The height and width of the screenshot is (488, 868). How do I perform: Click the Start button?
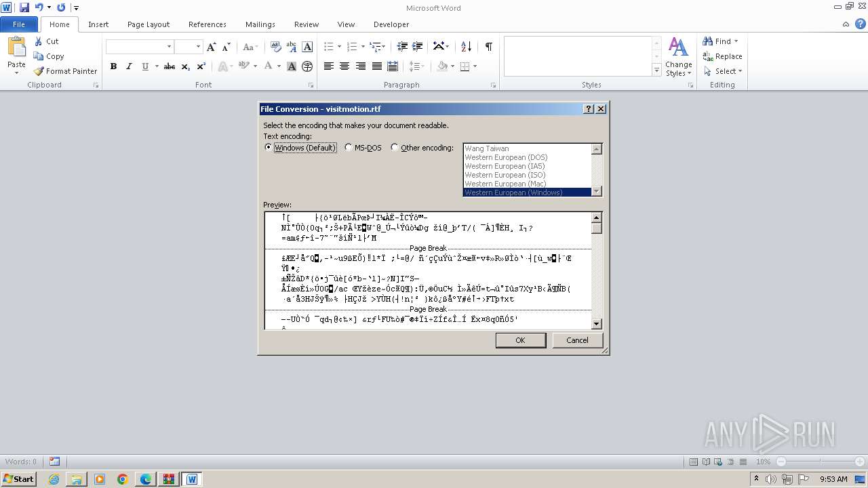18,479
